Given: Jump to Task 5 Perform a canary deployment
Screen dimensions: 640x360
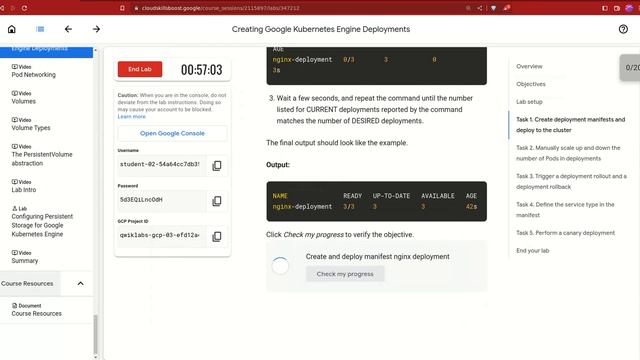Looking at the screenshot, I should tap(565, 233).
